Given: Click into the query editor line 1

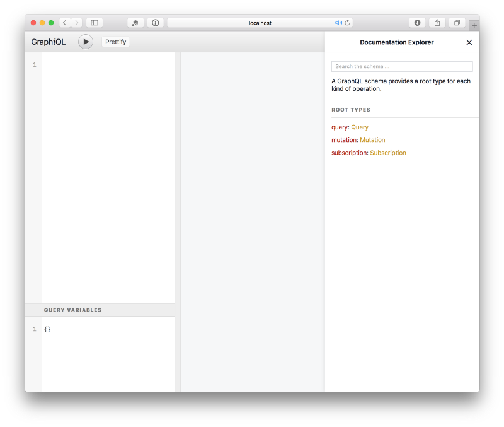Looking at the screenshot, I should pyautogui.click(x=108, y=65).
